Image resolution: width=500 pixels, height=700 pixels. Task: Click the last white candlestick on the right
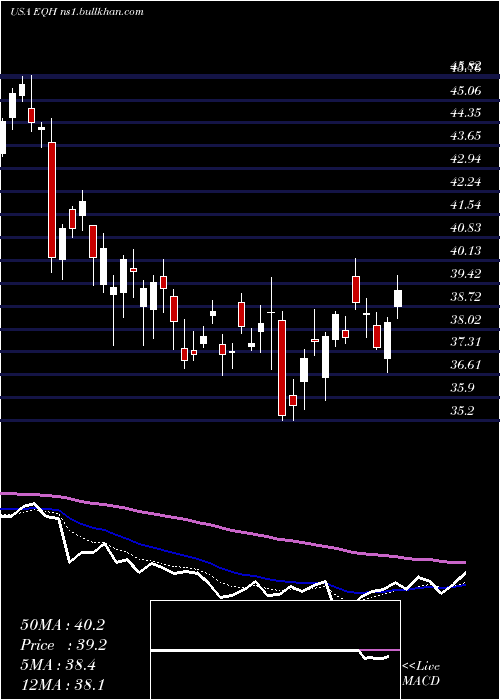click(398, 298)
